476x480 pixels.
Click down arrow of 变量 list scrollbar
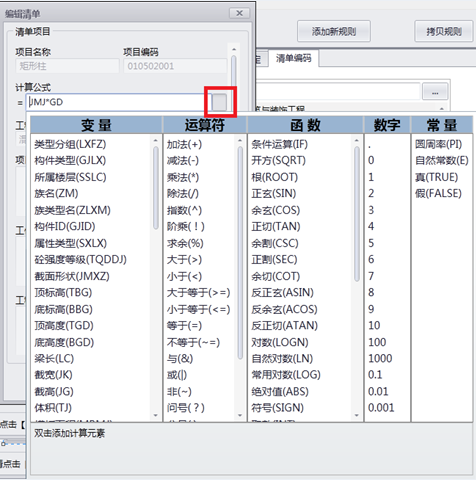point(156,415)
